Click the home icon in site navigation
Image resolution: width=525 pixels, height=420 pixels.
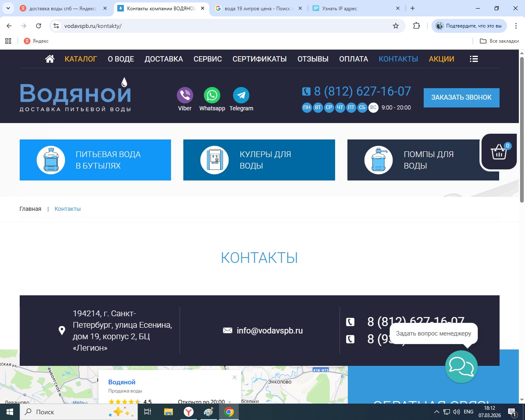pos(50,59)
